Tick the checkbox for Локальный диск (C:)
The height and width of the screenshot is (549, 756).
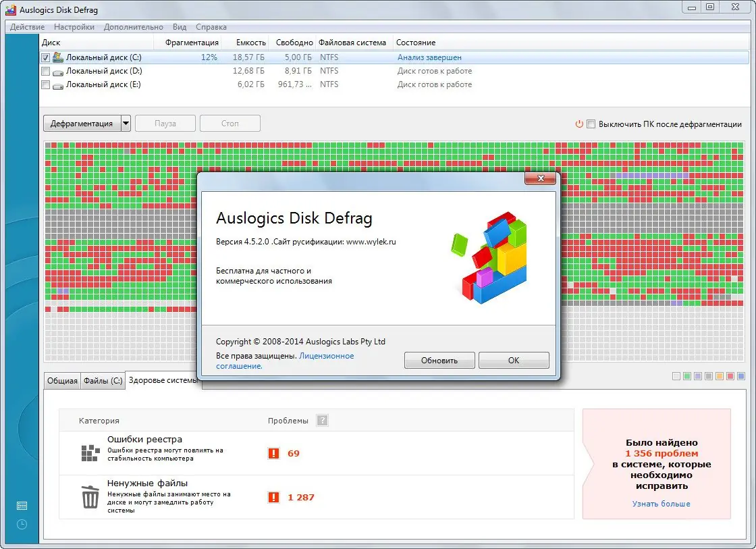click(x=45, y=58)
